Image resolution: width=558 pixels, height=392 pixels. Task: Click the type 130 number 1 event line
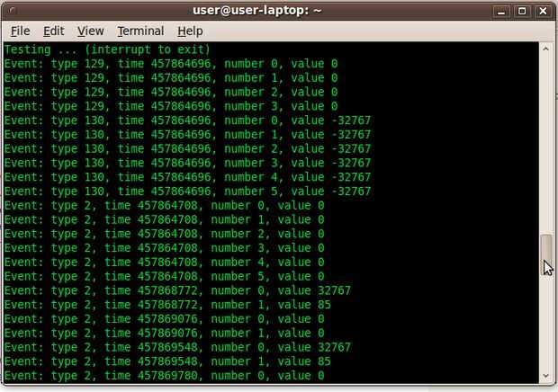click(187, 135)
